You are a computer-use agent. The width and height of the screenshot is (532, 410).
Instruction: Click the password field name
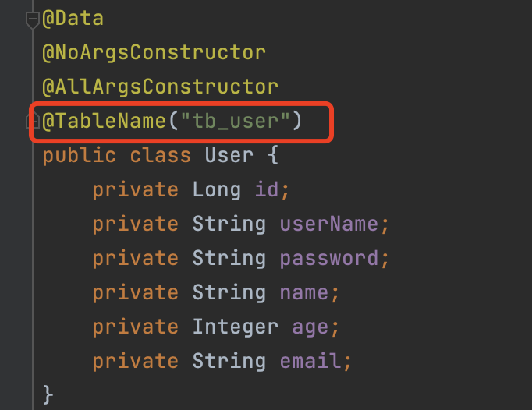point(329,258)
